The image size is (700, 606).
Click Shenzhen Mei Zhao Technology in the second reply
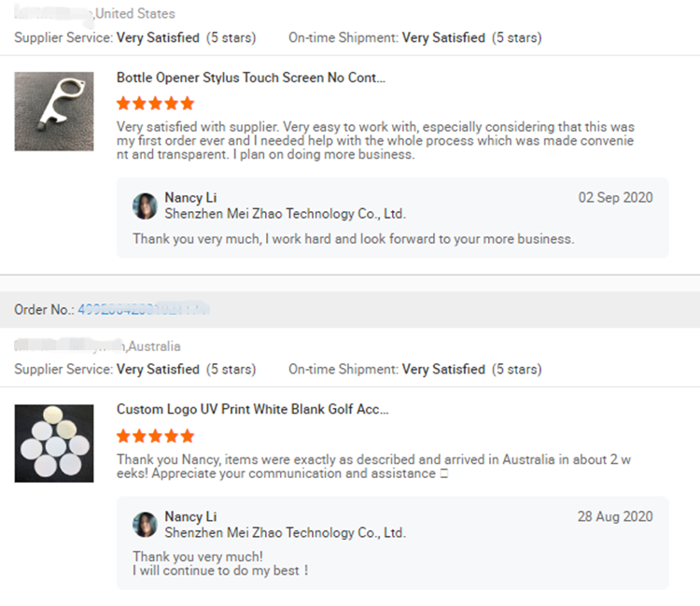pos(286,533)
